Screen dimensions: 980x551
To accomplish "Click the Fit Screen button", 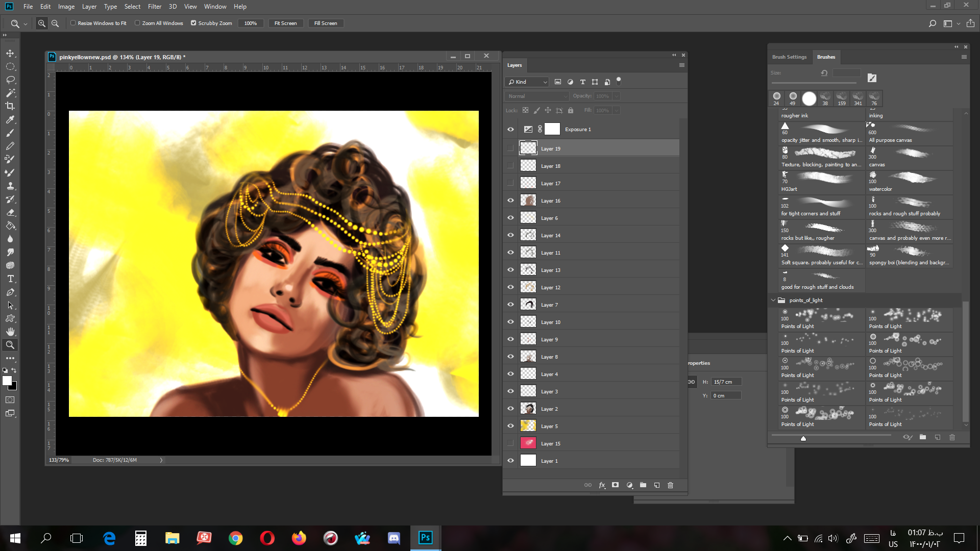I will 285,23.
